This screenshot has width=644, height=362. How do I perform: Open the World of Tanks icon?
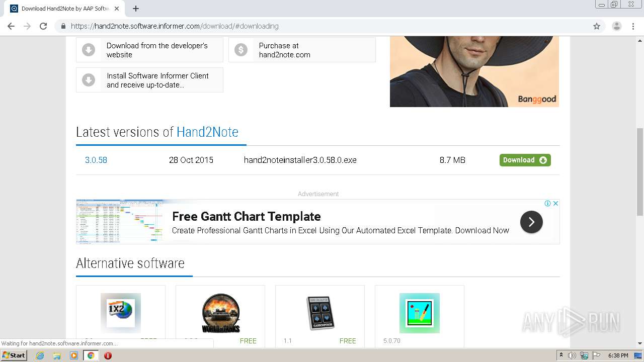point(220,313)
